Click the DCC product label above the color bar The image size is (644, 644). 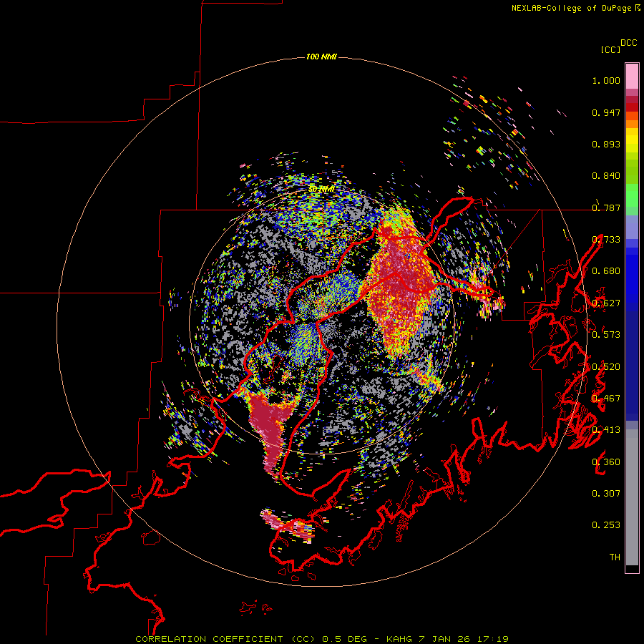(629, 43)
